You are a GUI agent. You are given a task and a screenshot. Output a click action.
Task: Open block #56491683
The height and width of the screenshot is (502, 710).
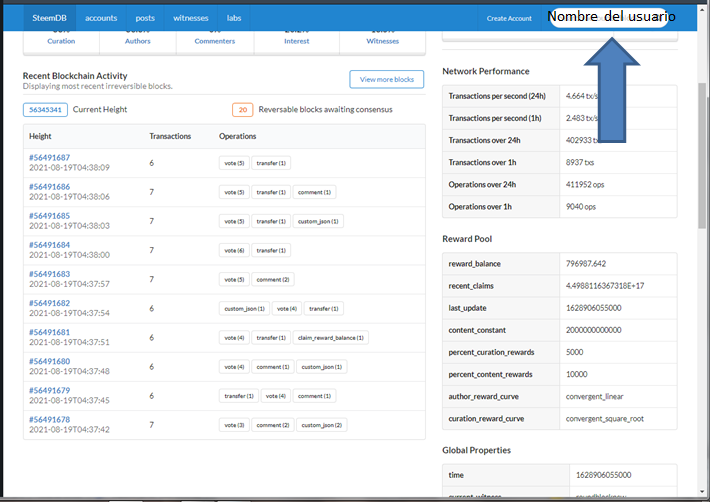(49, 274)
